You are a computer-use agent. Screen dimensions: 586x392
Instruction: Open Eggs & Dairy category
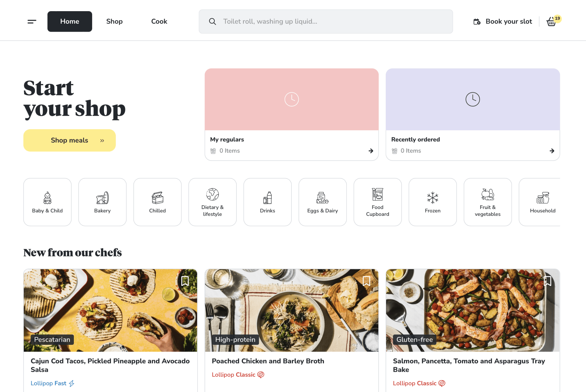coord(322,202)
